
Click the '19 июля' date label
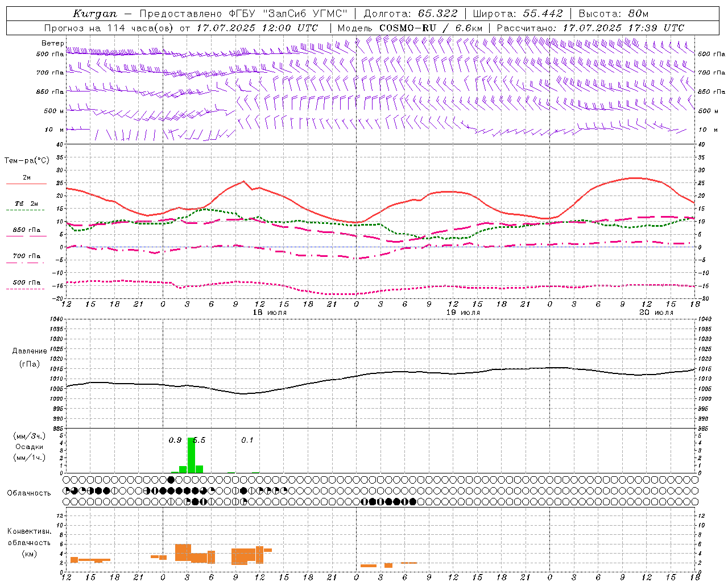(463, 313)
